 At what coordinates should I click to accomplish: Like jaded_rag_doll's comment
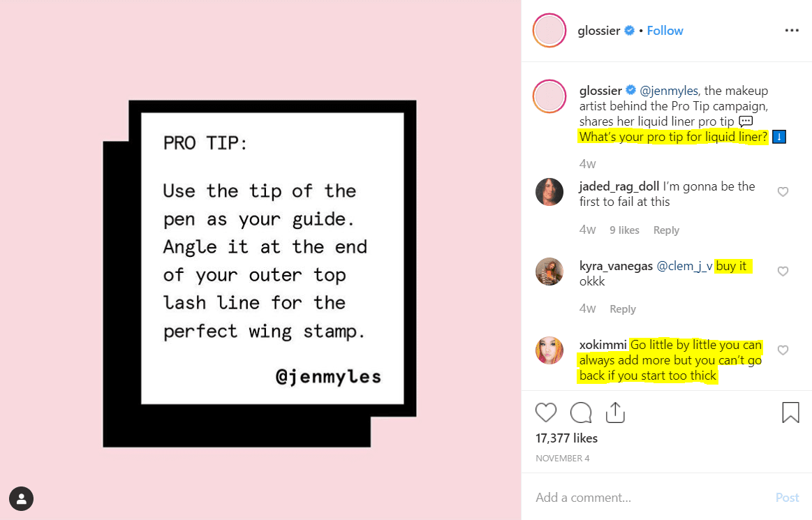pos(783,192)
